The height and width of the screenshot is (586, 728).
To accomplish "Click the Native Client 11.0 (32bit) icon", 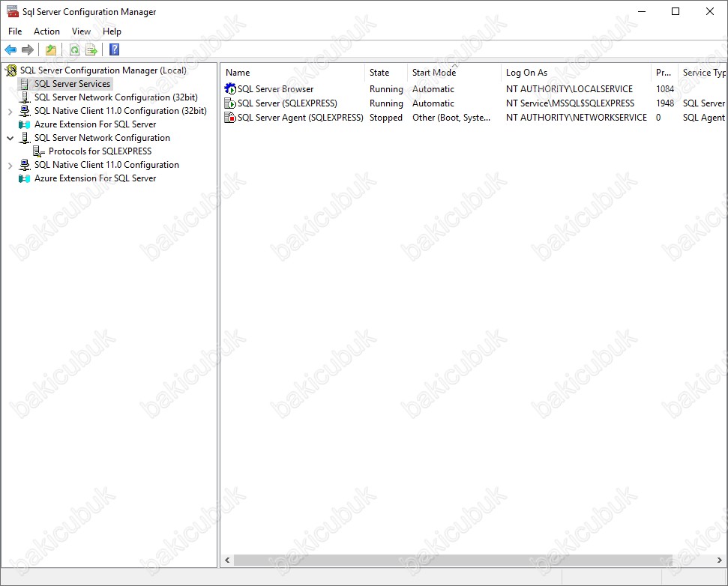I will click(x=25, y=111).
